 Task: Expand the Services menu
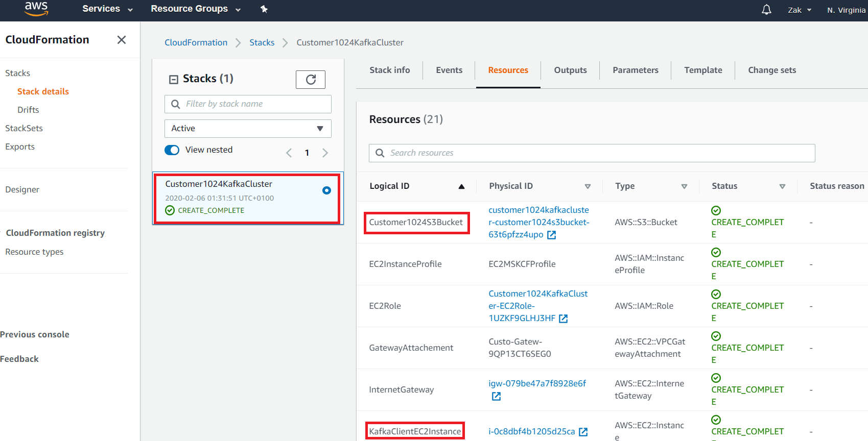tap(107, 9)
